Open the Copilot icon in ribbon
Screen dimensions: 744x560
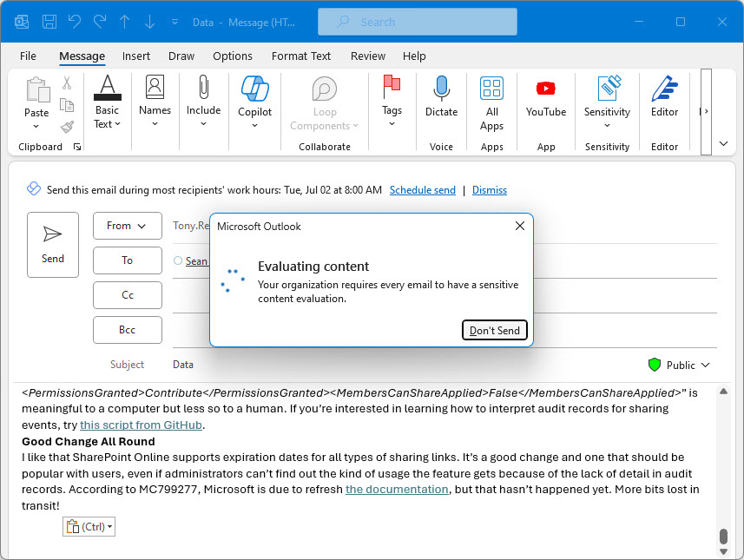(254, 89)
